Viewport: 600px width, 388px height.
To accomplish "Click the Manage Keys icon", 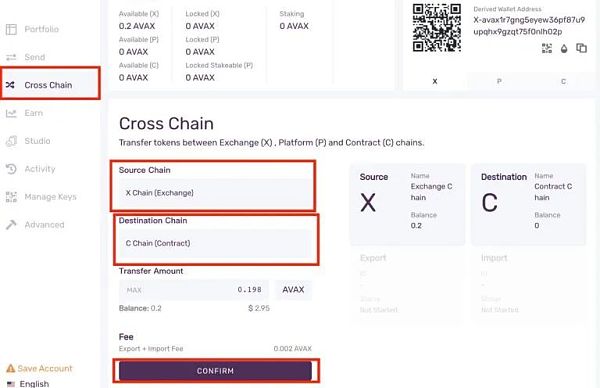I will pyautogui.click(x=11, y=197).
